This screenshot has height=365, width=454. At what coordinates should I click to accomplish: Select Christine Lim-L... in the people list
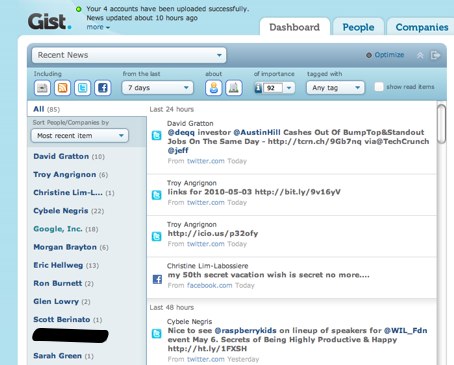[x=74, y=193]
